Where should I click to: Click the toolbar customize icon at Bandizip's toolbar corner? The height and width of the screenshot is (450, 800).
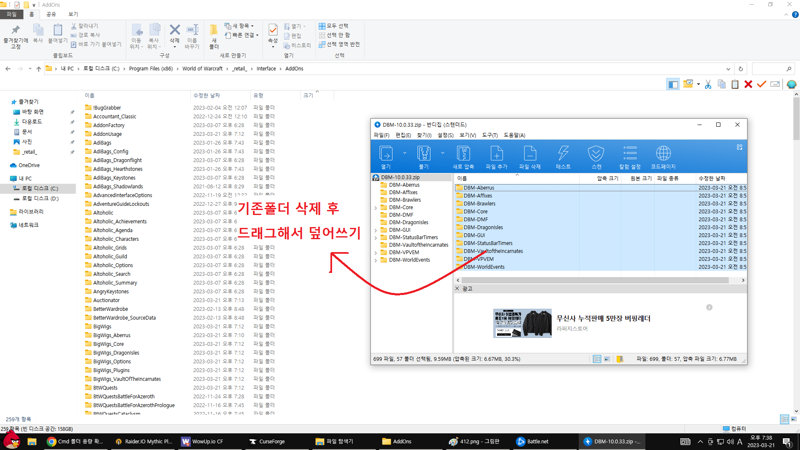tap(739, 147)
